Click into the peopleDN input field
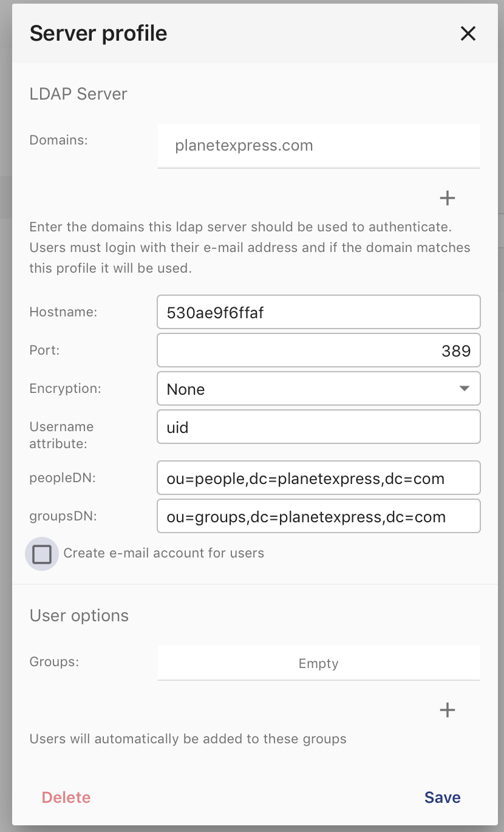 (x=319, y=478)
